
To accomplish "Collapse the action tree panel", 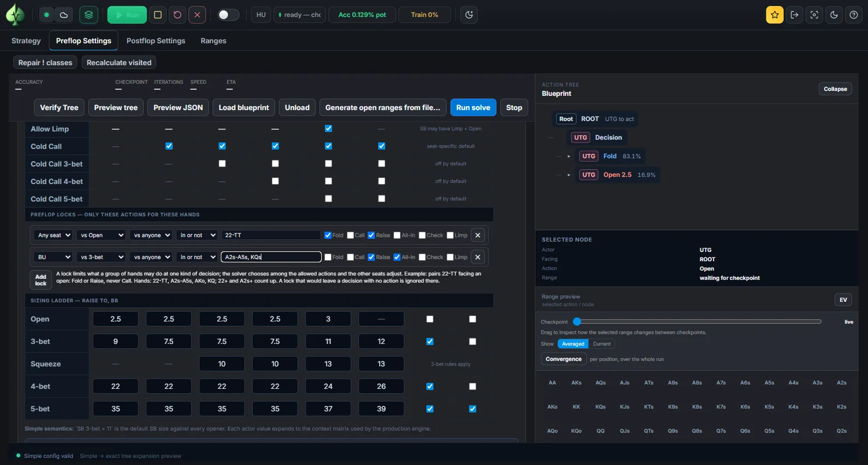I will pyautogui.click(x=835, y=89).
